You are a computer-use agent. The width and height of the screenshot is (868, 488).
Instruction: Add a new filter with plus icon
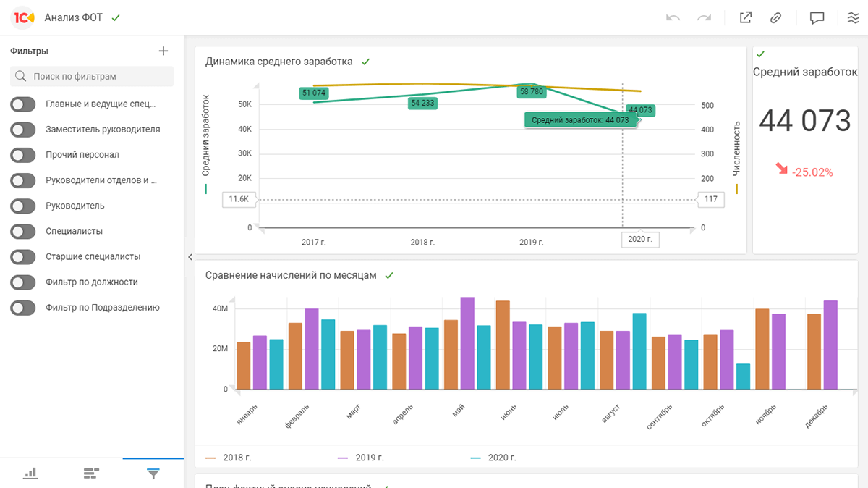coord(163,51)
